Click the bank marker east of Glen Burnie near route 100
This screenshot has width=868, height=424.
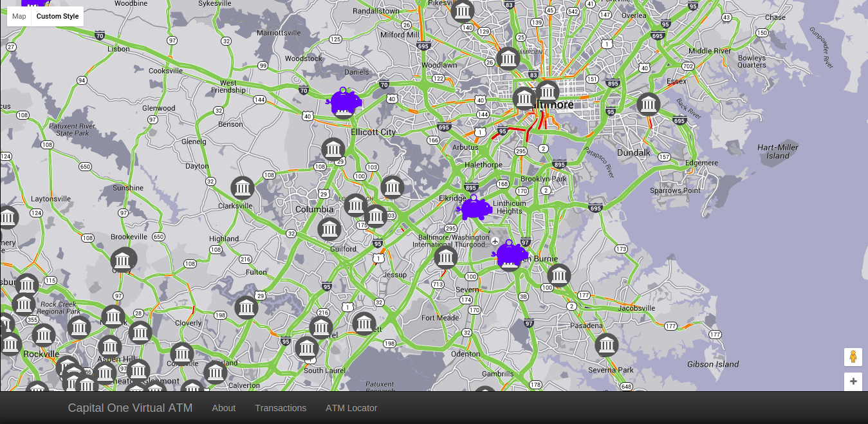tap(559, 275)
